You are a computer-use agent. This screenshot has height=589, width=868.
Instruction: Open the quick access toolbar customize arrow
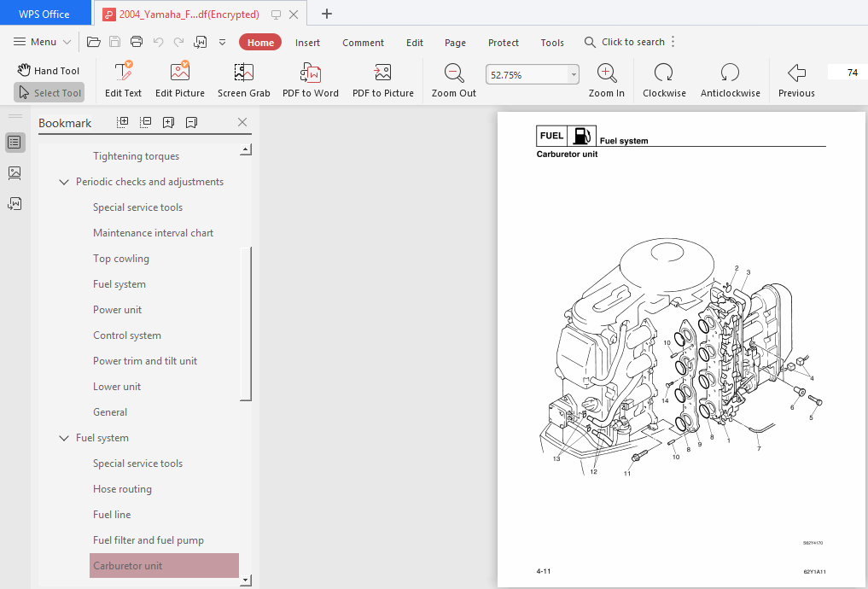[x=222, y=42]
